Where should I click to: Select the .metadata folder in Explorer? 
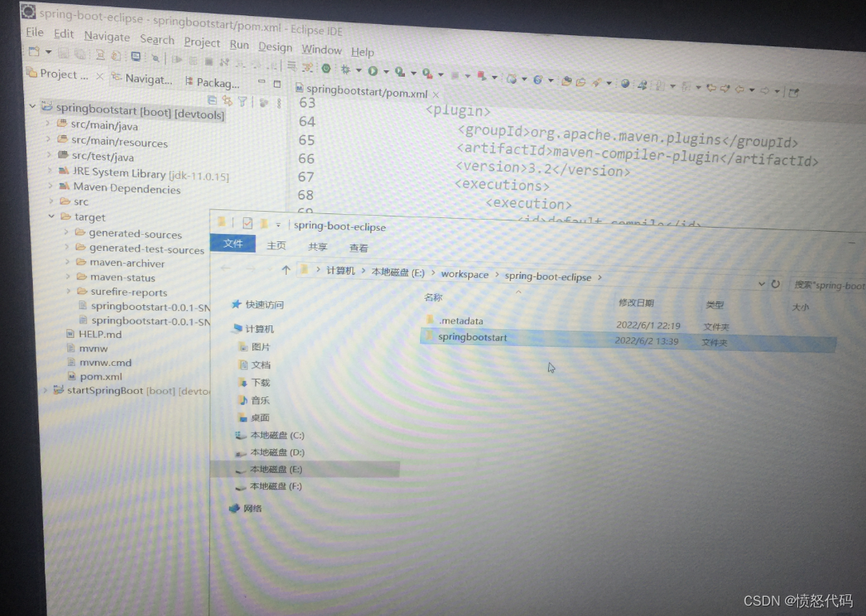tap(461, 320)
